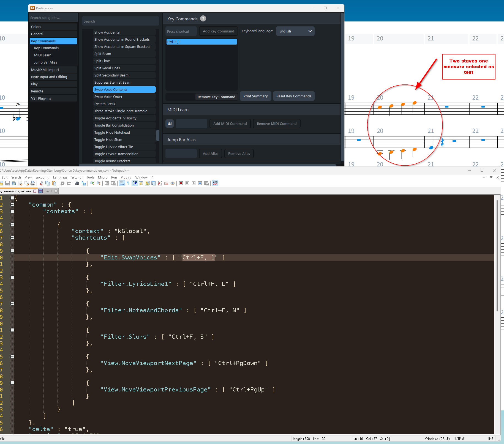Click the MIDI keyboard icon under MIDI Learn
504x444 pixels.
[x=170, y=124]
